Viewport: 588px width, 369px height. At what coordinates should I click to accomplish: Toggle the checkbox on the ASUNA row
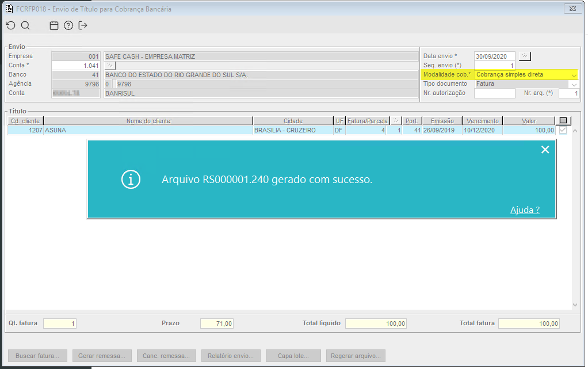pyautogui.click(x=563, y=130)
